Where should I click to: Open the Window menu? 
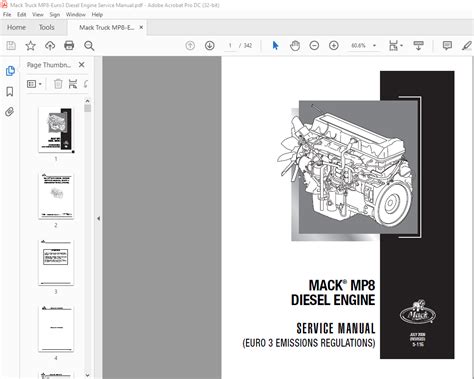tap(76, 15)
